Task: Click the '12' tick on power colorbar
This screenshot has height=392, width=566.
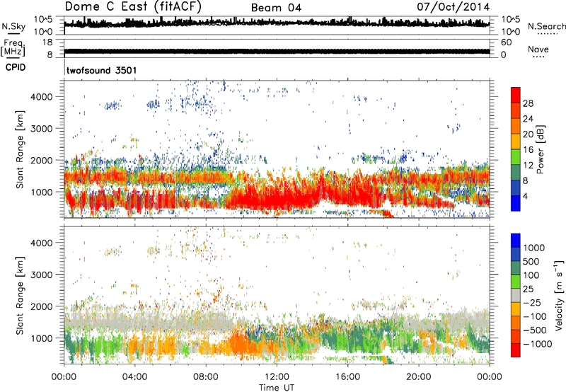Action: tap(528, 165)
